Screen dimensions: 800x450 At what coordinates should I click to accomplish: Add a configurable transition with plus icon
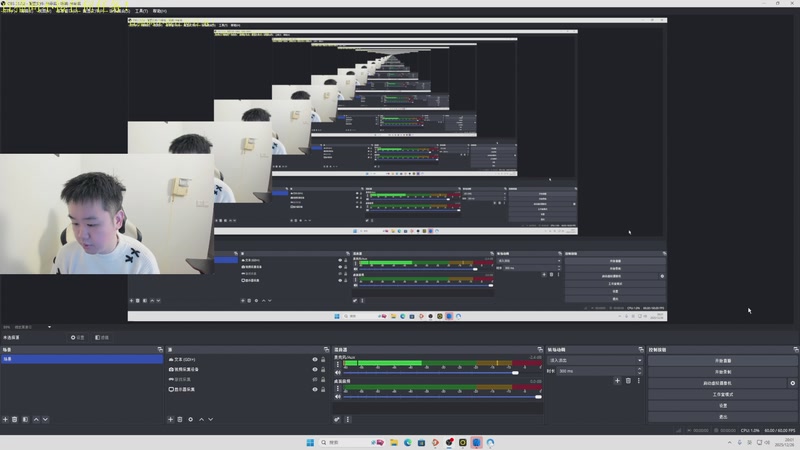[617, 381]
